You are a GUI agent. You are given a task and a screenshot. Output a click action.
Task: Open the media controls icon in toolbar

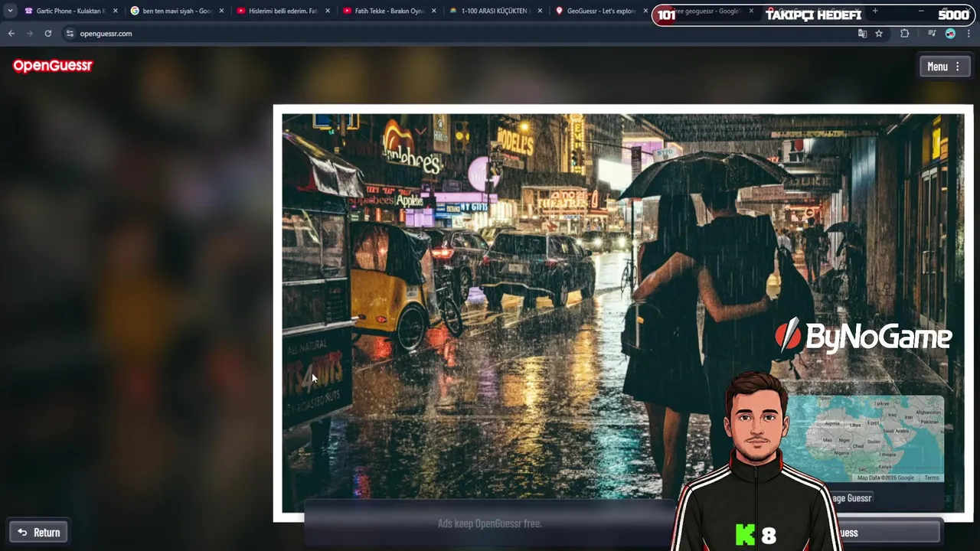coord(932,34)
